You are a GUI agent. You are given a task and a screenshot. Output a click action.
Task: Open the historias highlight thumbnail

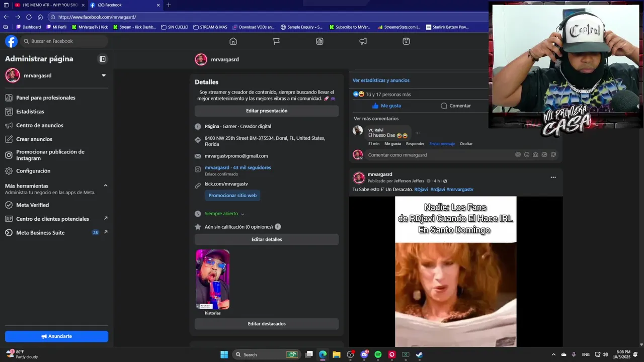coord(212,280)
